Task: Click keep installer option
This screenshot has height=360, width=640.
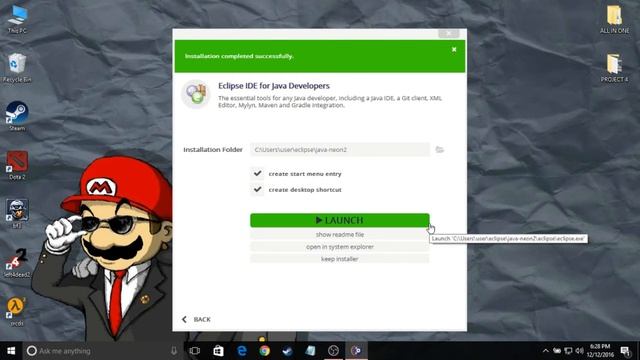Action: click(x=340, y=259)
